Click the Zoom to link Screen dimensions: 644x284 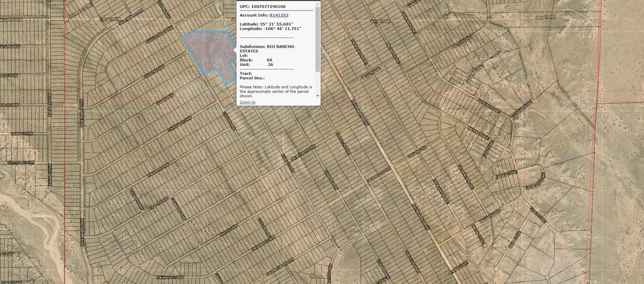247,102
